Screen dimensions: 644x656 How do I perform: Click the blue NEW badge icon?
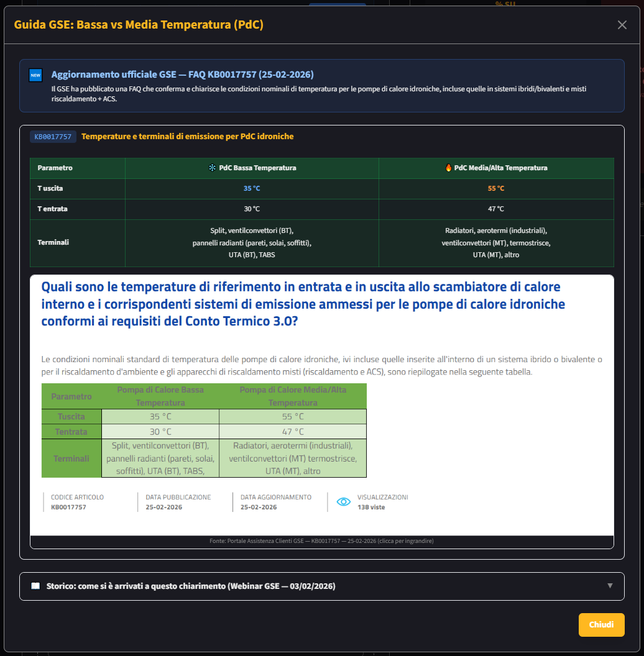pos(35,75)
